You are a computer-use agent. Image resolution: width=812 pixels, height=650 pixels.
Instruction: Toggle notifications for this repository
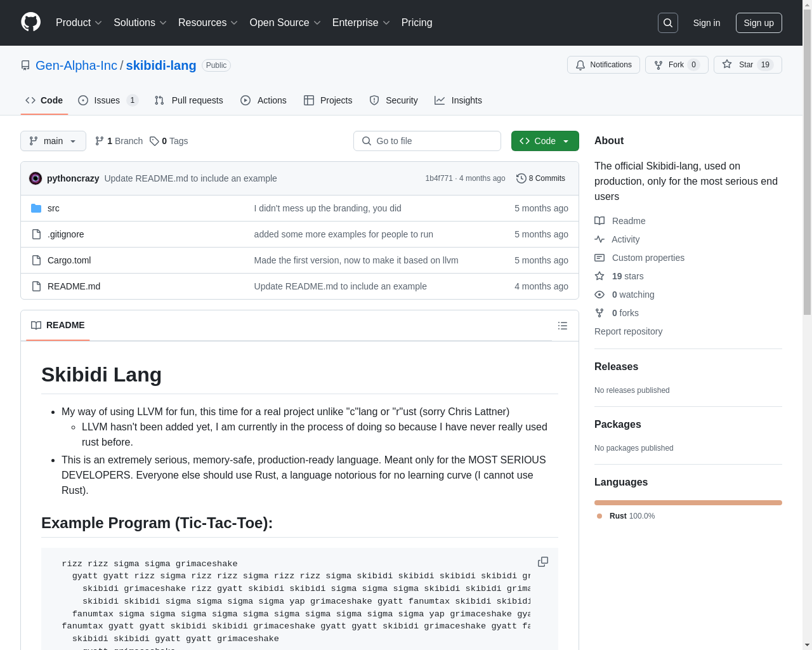click(x=603, y=65)
